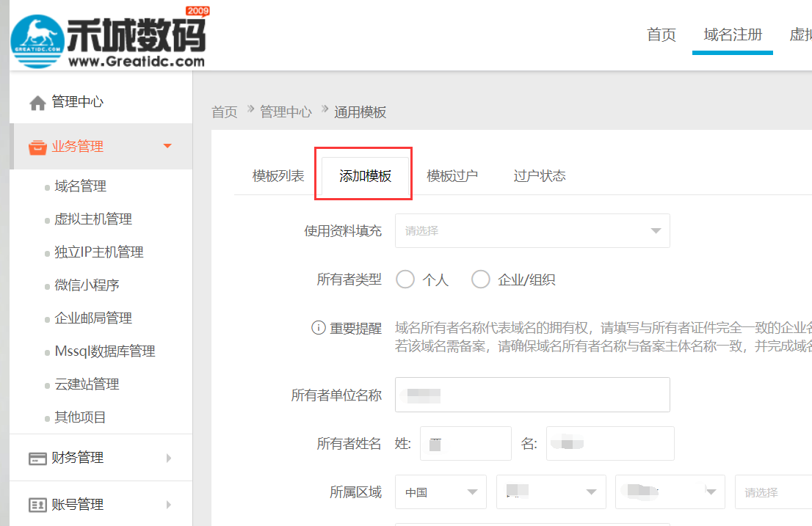Open the 中国 country dropdown

[x=441, y=492]
